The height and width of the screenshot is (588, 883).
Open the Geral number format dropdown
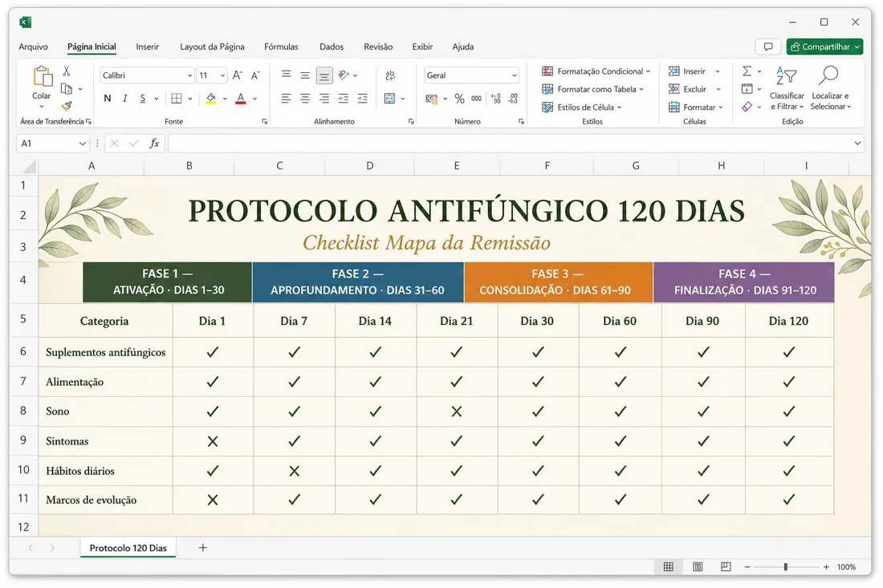(514, 75)
